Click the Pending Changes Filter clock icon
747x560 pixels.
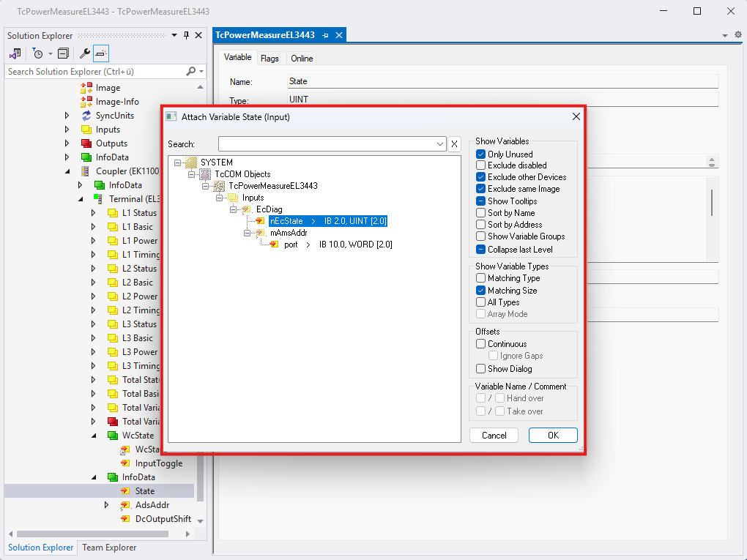(x=38, y=53)
